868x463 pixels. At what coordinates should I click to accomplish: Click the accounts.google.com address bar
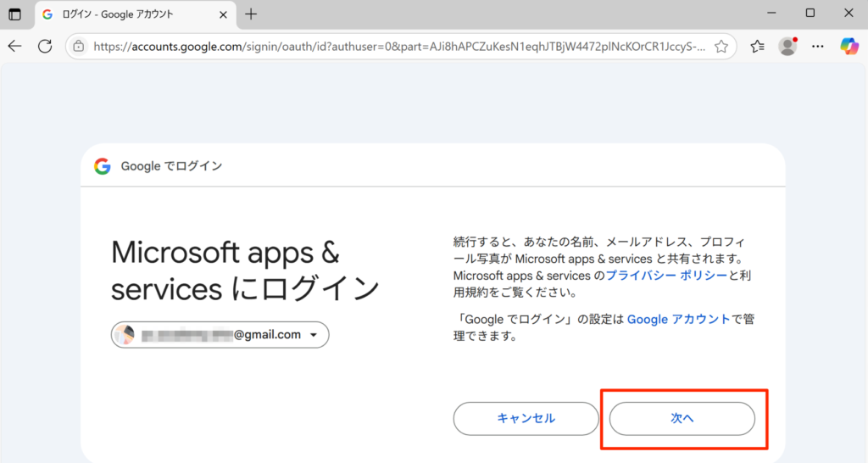click(x=400, y=47)
